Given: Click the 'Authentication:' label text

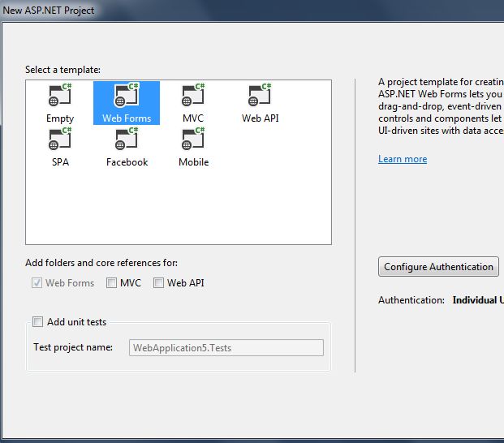Looking at the screenshot, I should pos(411,300).
